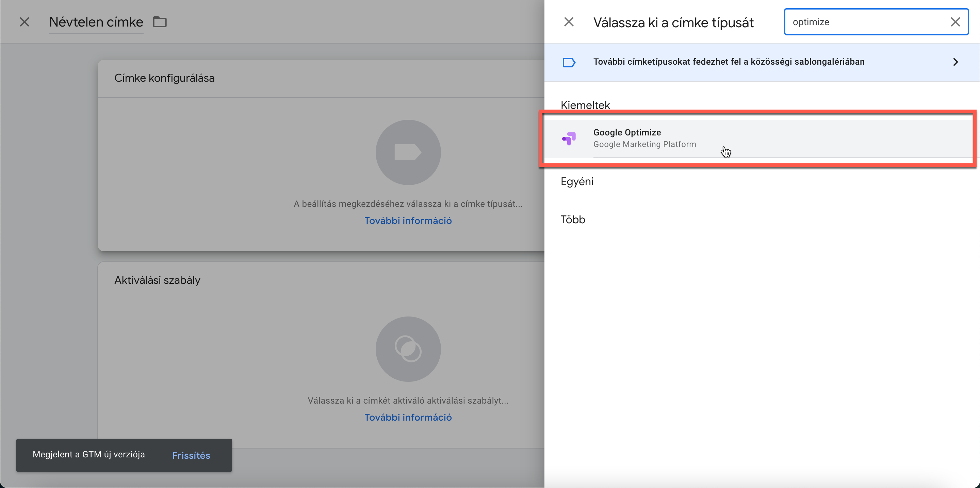980x488 pixels.
Task: Click the Google Marketing Platform subtitle
Action: coord(644,145)
